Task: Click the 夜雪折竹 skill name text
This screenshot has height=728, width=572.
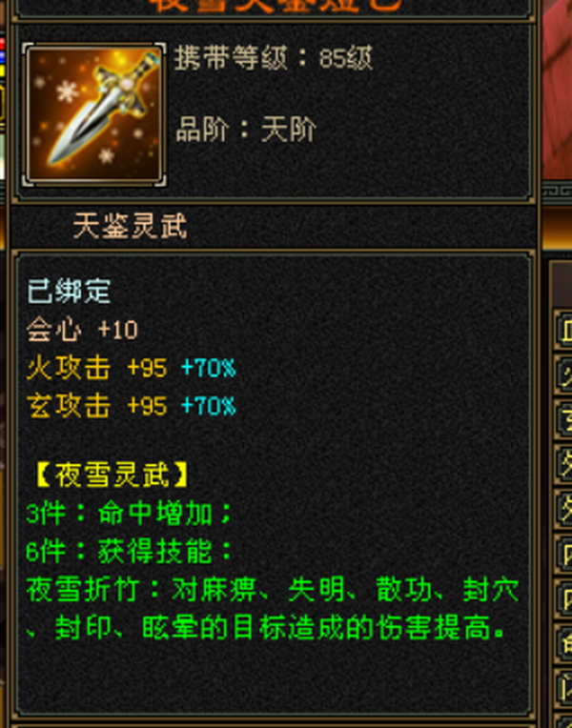Action: [83, 590]
